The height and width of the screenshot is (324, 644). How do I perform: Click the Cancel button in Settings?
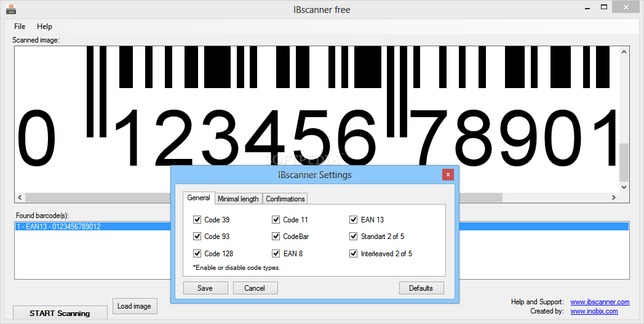tap(255, 288)
